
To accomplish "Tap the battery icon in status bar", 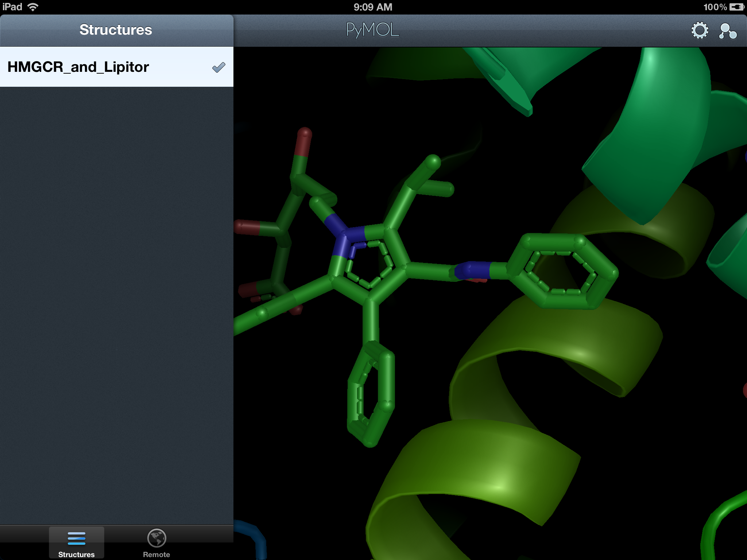I will pos(736,7).
